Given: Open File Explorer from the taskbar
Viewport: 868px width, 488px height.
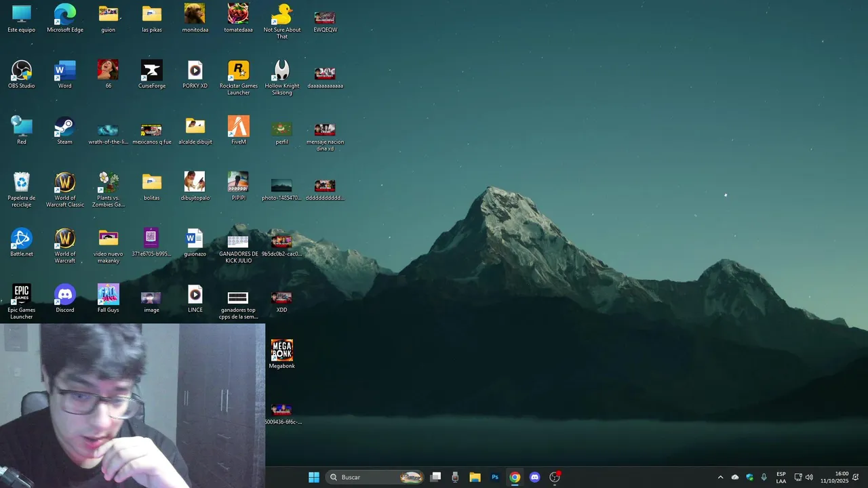Looking at the screenshot, I should [x=475, y=477].
